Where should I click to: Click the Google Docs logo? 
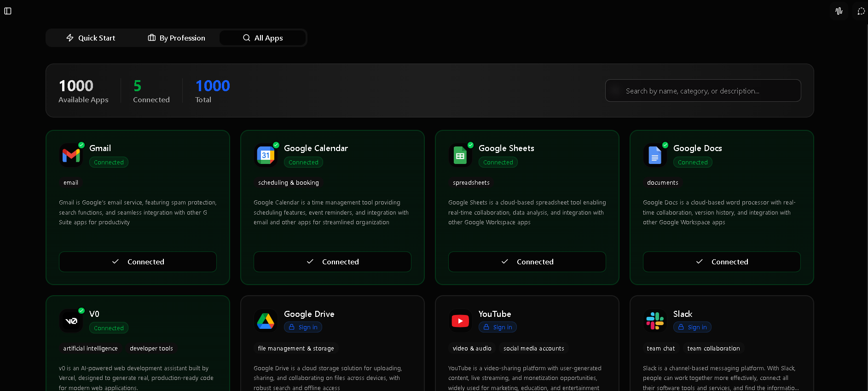pos(655,155)
